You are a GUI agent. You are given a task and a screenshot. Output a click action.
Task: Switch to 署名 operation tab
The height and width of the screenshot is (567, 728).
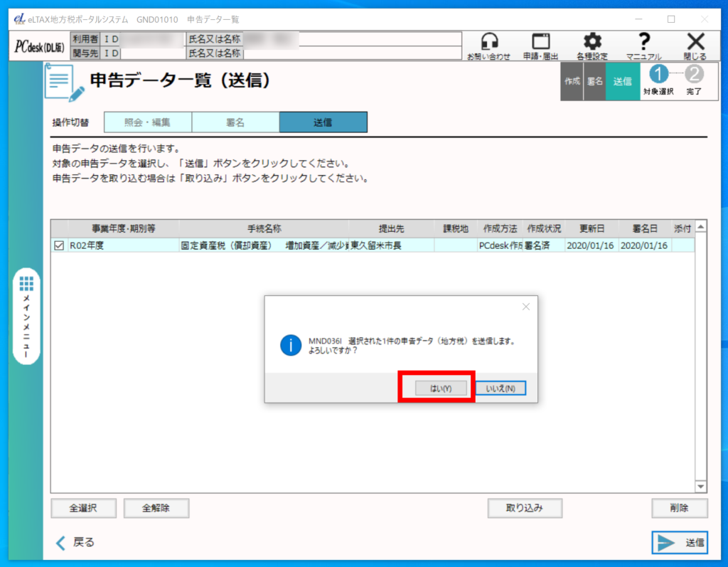click(x=235, y=122)
